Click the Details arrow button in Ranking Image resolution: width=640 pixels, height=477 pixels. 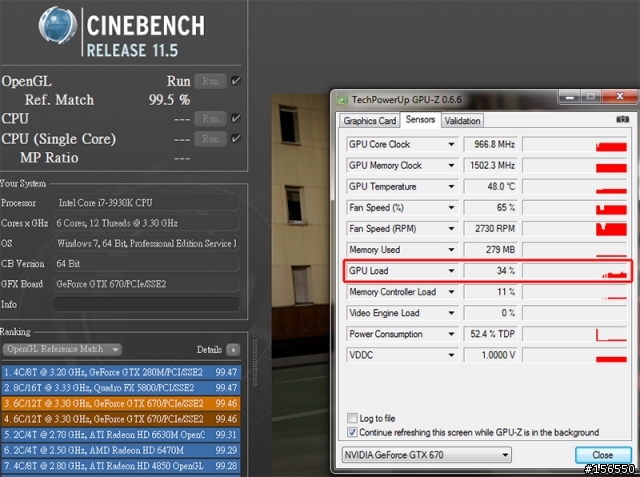233,350
